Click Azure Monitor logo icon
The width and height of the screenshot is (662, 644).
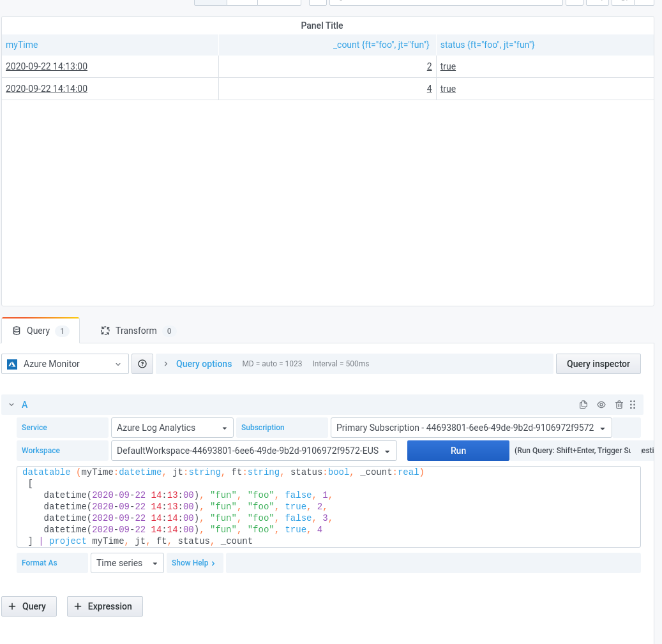coord(12,364)
